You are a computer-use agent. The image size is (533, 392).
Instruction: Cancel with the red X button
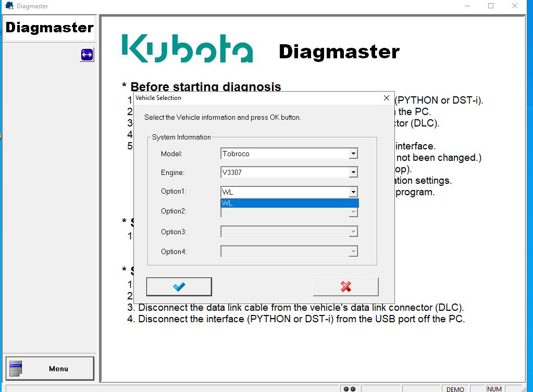(x=346, y=287)
